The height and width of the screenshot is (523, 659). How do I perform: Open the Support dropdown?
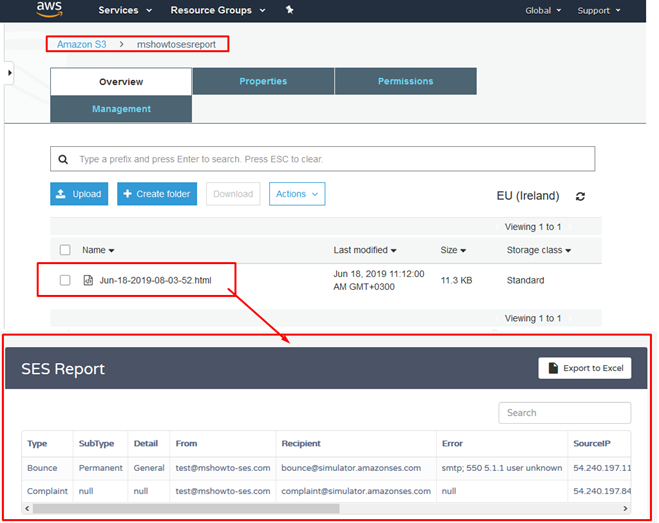599,11
